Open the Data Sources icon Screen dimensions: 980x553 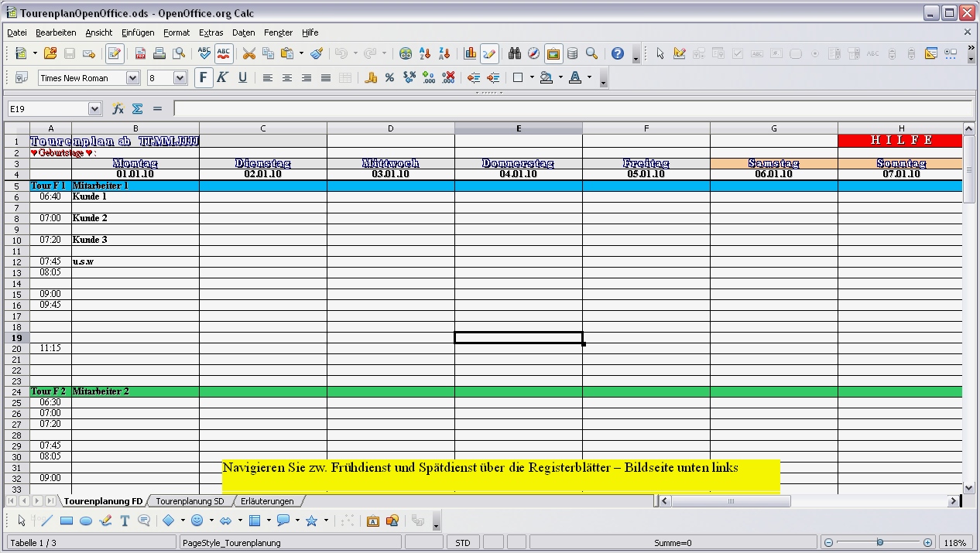coord(572,53)
